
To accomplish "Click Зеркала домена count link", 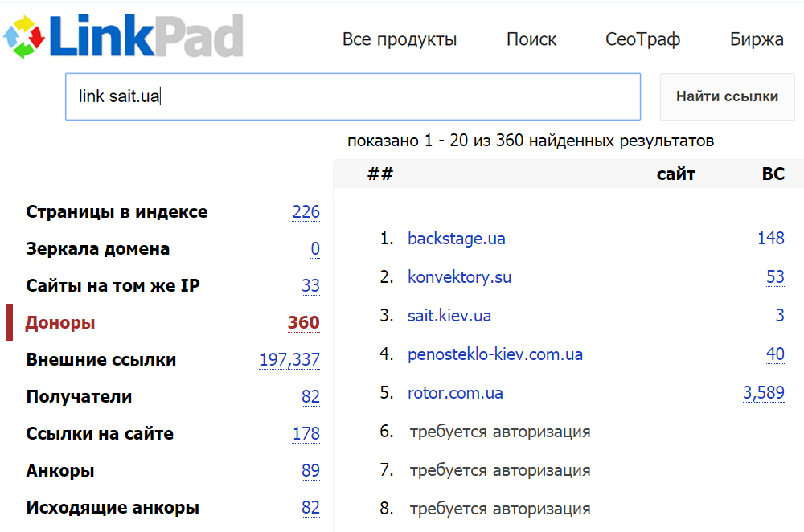I will point(315,249).
